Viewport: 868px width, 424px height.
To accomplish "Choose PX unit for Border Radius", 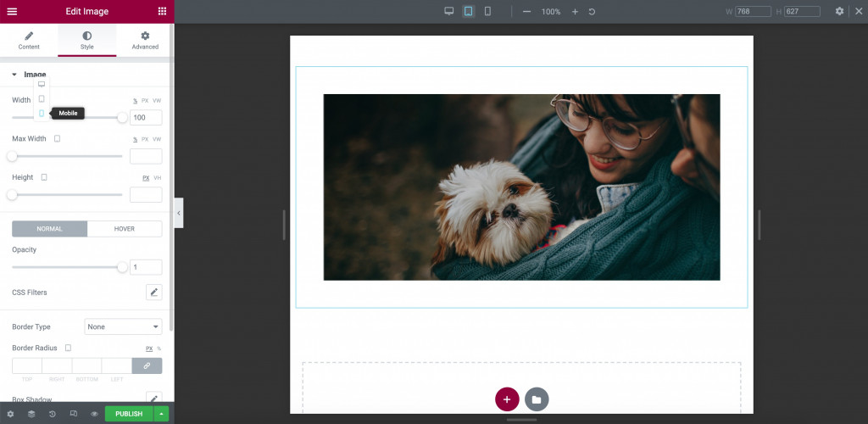I will click(x=149, y=349).
